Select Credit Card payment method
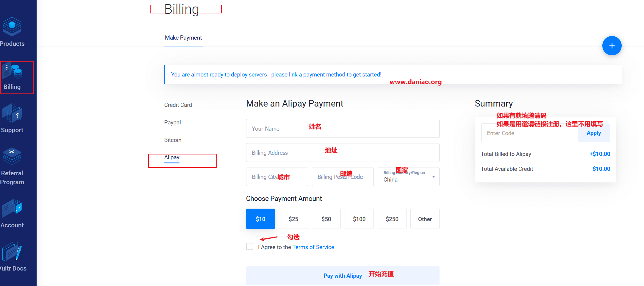The height and width of the screenshot is (286, 644). pyautogui.click(x=178, y=105)
